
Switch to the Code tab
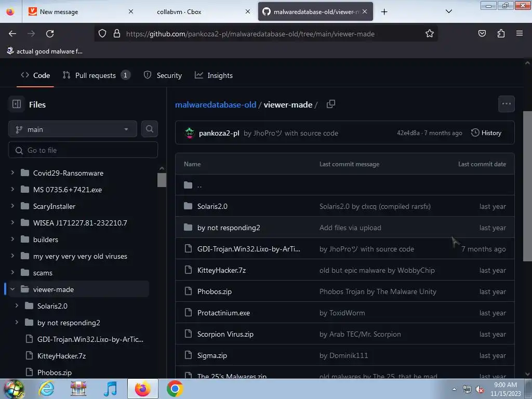click(35, 75)
